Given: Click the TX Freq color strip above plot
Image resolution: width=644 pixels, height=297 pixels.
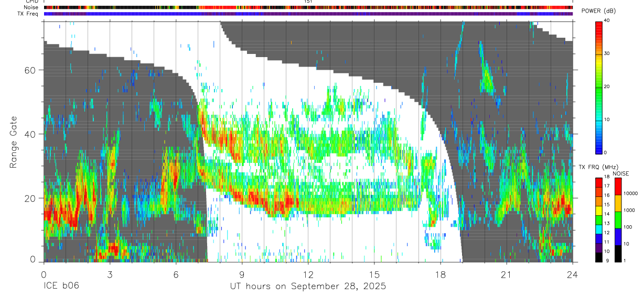Looking at the screenshot, I should coord(308,14).
